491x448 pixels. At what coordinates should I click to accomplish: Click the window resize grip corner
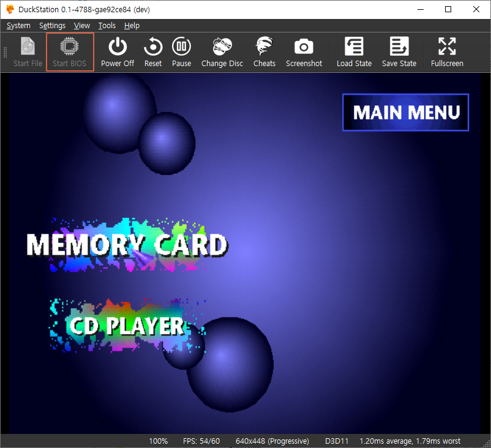pyautogui.click(x=487, y=443)
